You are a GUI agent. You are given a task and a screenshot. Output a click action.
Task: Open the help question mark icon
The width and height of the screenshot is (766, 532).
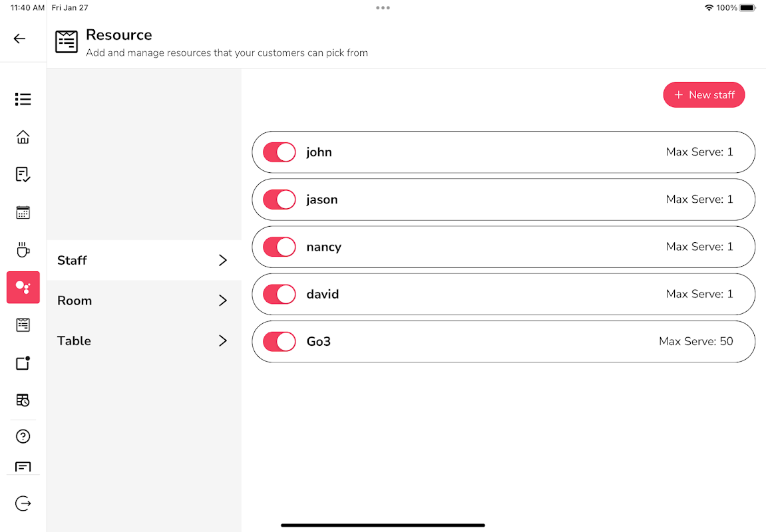click(23, 436)
